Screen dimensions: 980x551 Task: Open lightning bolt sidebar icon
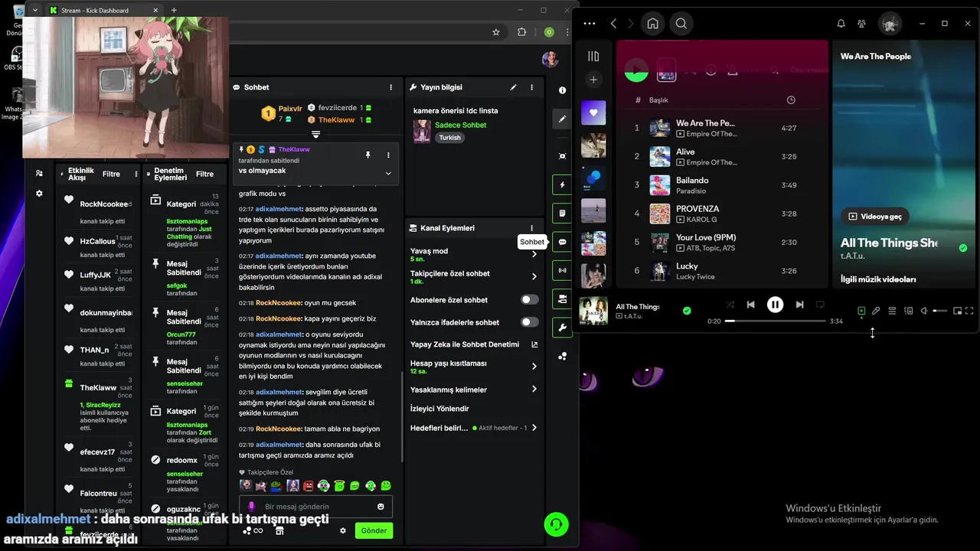tap(563, 184)
